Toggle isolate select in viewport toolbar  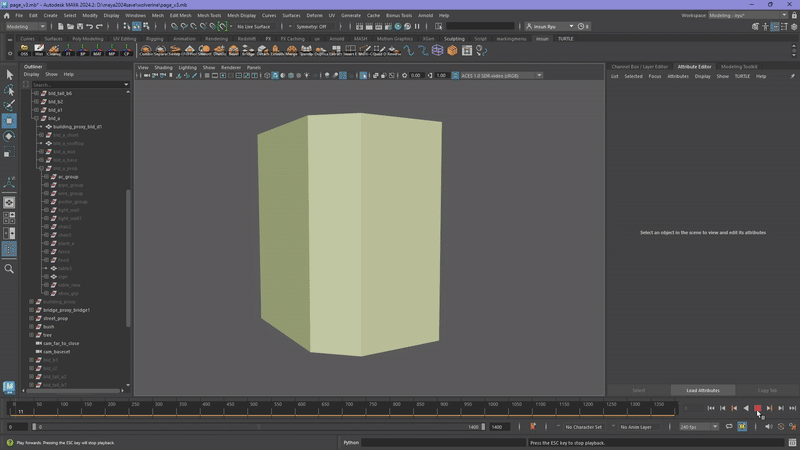[x=363, y=76]
